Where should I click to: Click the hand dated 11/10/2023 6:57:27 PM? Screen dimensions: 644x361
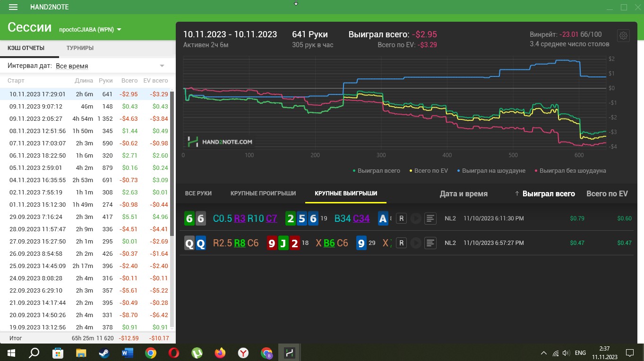406,243
